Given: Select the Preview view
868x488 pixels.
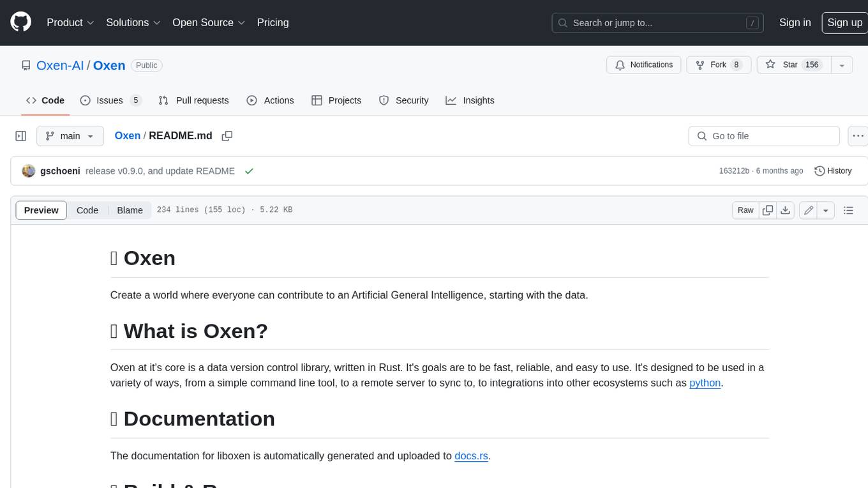Looking at the screenshot, I should click(41, 210).
